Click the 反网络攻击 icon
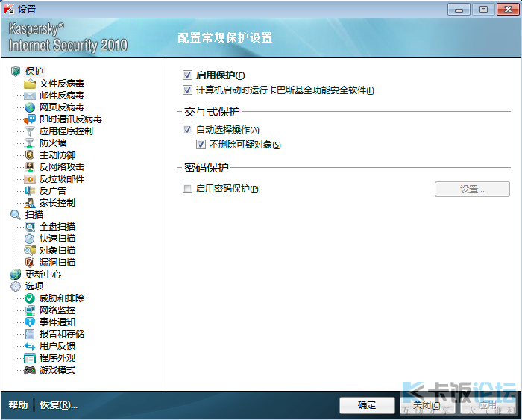This screenshot has width=522, height=420. click(x=30, y=167)
